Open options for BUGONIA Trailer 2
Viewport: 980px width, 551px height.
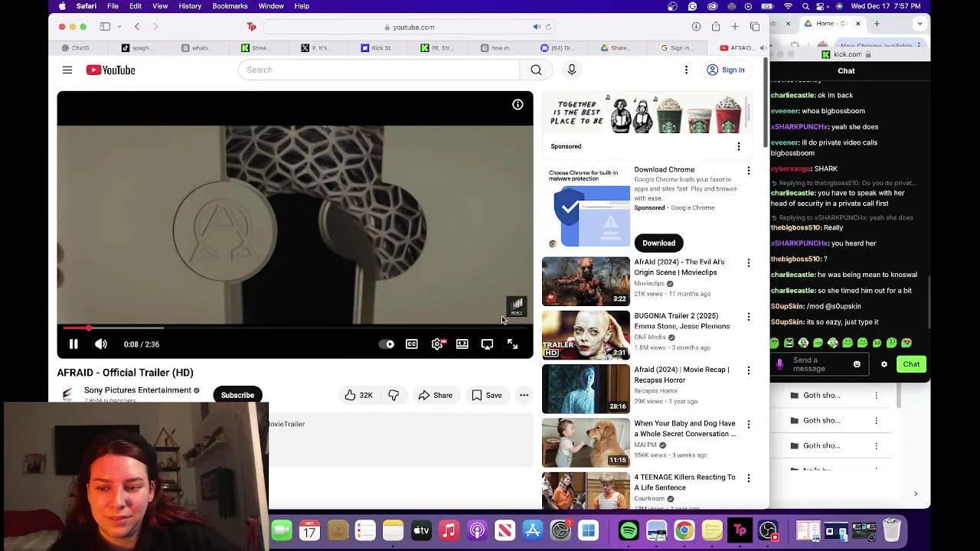(x=749, y=317)
